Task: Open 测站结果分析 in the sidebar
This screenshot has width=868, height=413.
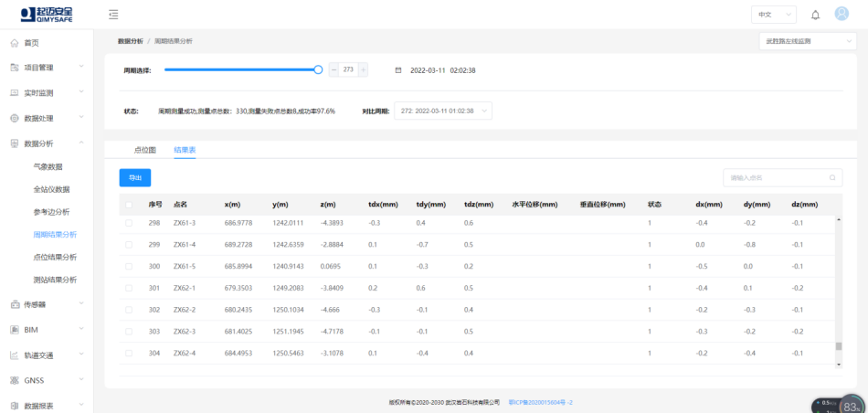Action: point(55,280)
